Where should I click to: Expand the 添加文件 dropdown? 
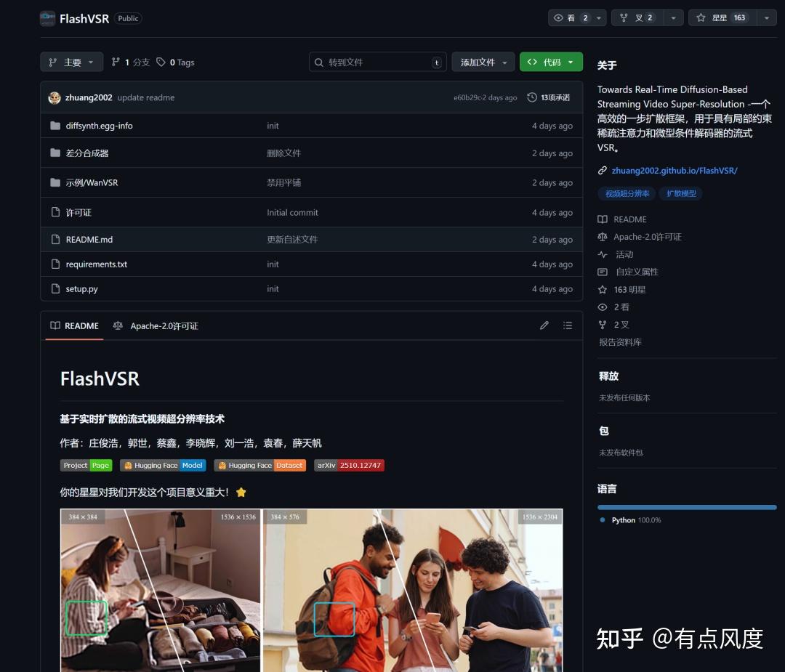[483, 62]
